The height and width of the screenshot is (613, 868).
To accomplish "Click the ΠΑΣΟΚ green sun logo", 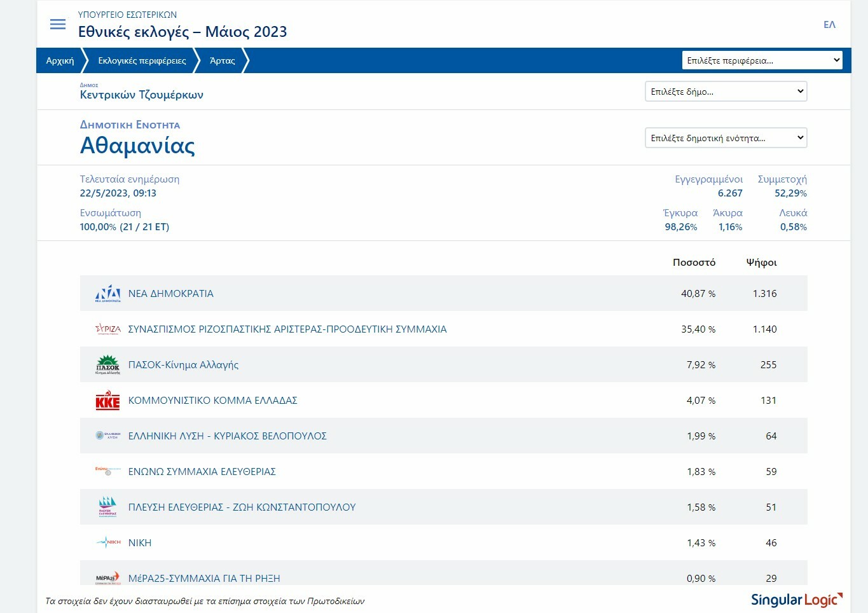I will [107, 364].
